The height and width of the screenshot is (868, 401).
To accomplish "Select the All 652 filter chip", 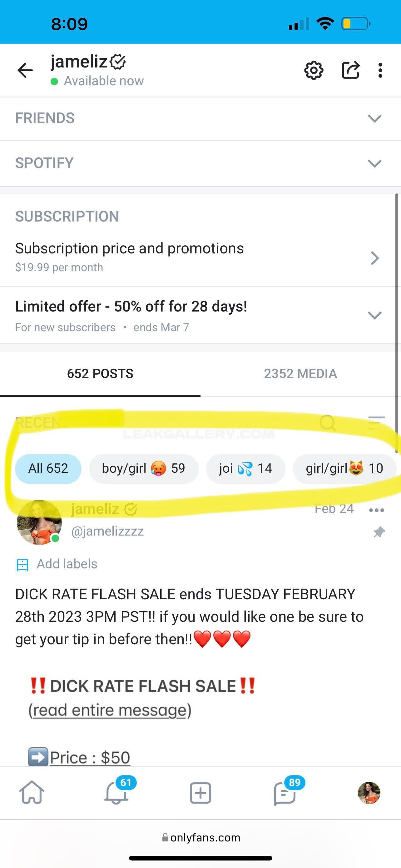I will click(x=48, y=468).
